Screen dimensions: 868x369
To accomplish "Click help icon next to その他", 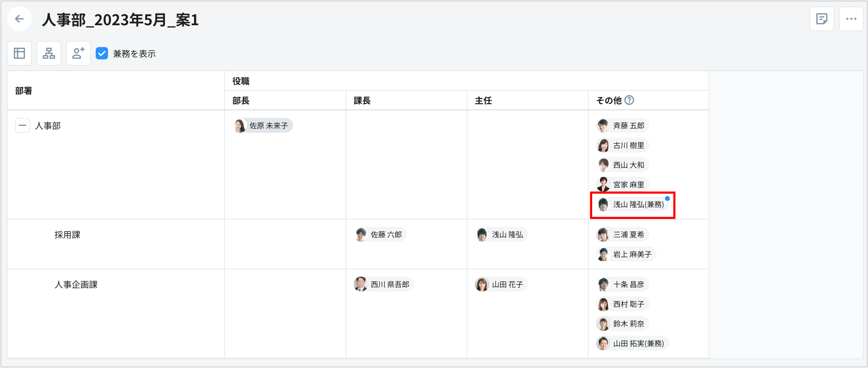I will 629,100.
